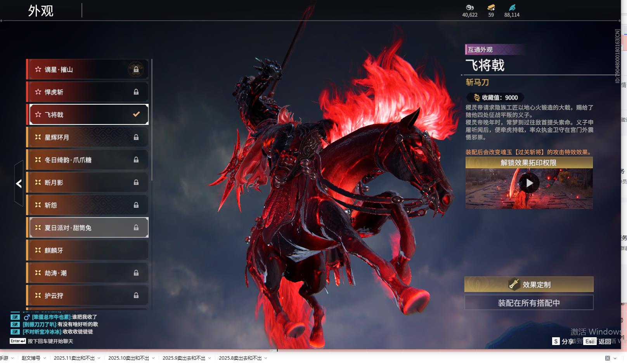
Task: Click the 外观 page title
Action: click(x=41, y=11)
